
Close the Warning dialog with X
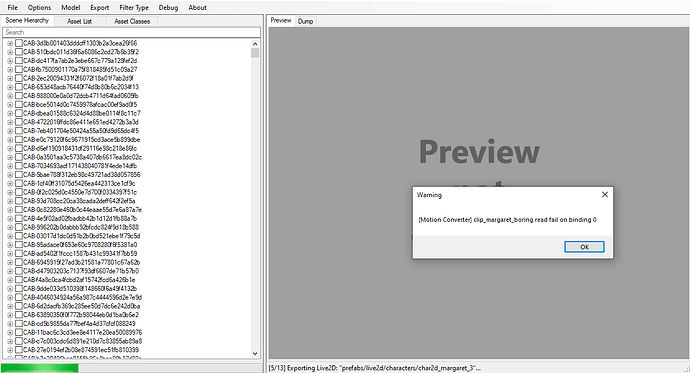click(605, 194)
